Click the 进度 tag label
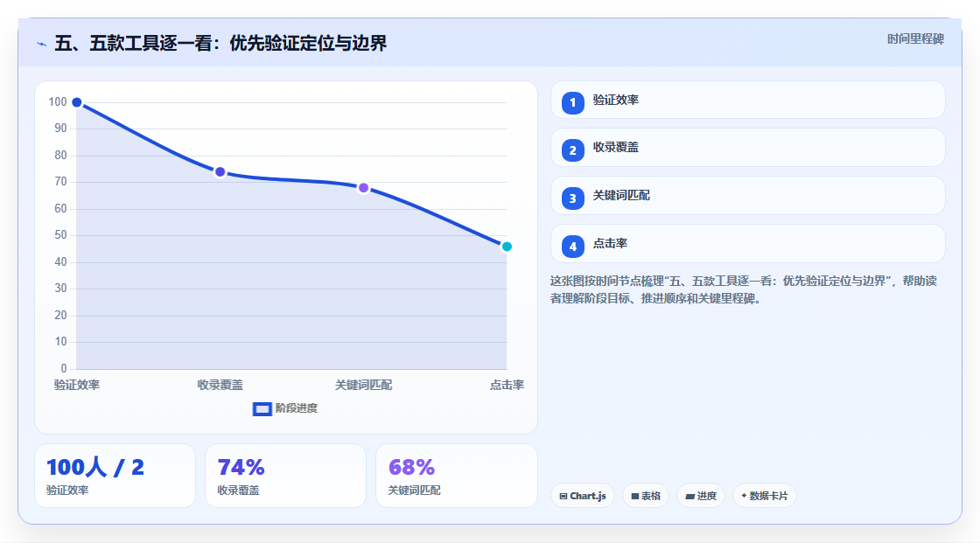The height and width of the screenshot is (543, 980). point(707,496)
